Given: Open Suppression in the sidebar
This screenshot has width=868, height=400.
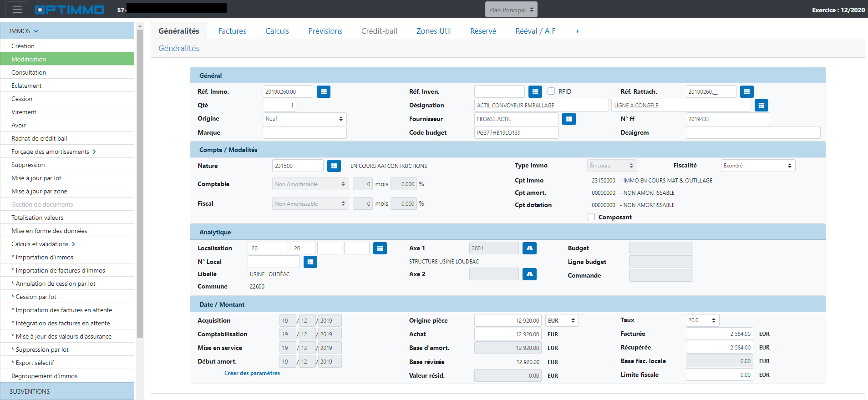Looking at the screenshot, I should tap(67, 165).
